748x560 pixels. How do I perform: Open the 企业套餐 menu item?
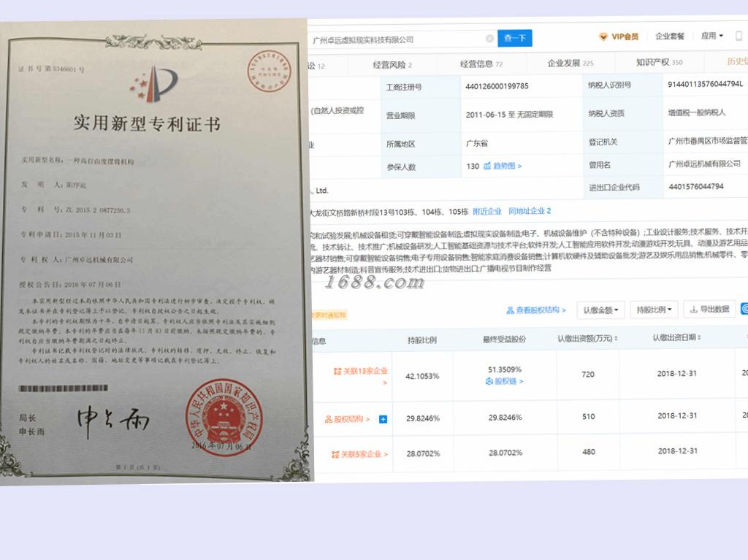pyautogui.click(x=669, y=37)
